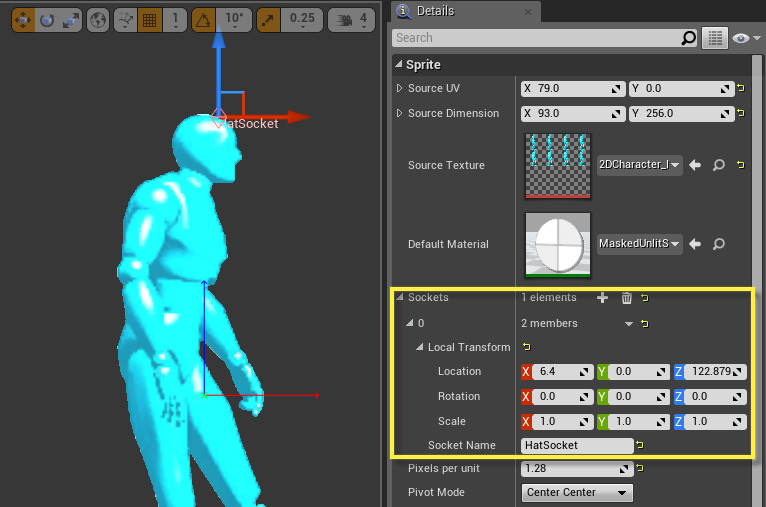Collapse the Local Transform section
This screenshot has height=507, width=766.
(x=420, y=348)
